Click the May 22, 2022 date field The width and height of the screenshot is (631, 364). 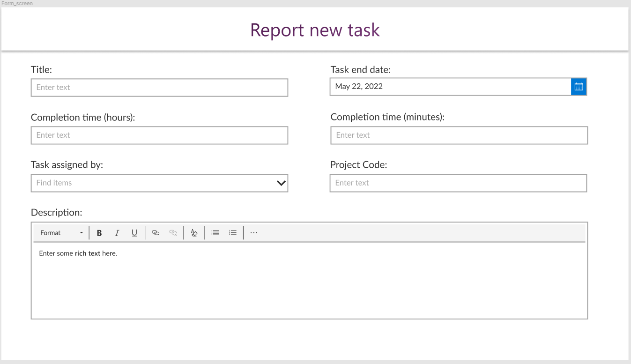(450, 87)
